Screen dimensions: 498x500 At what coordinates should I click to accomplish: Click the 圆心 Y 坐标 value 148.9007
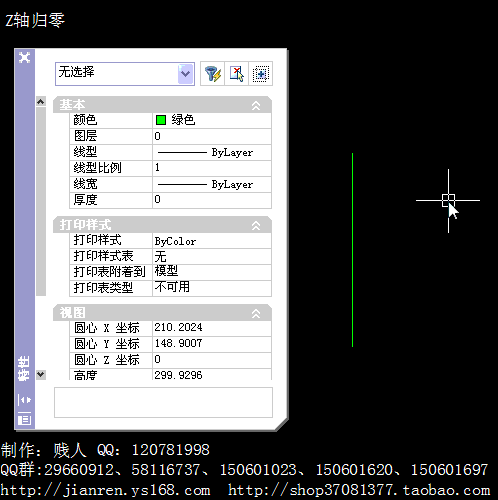click(x=212, y=344)
